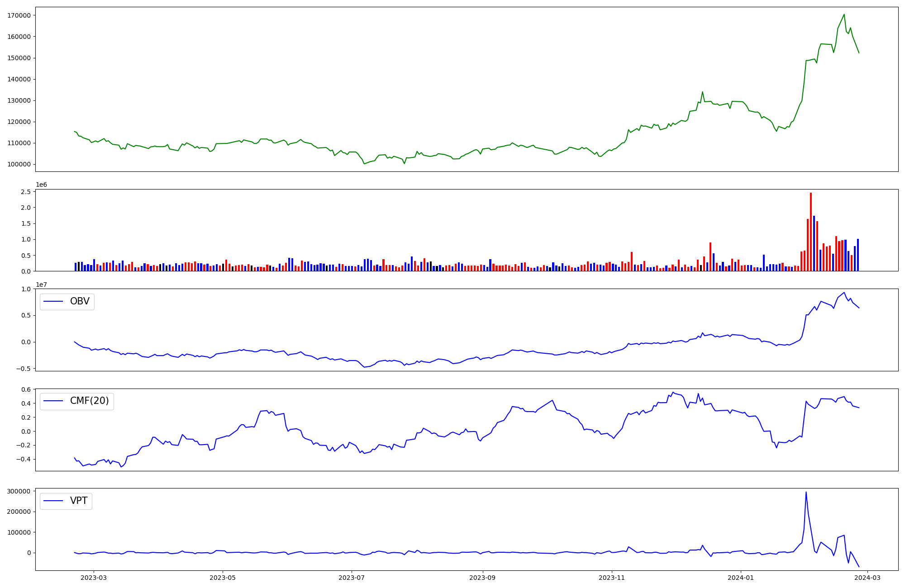
Task: Click the 2023-03 x-axis date label
Action: click(94, 578)
